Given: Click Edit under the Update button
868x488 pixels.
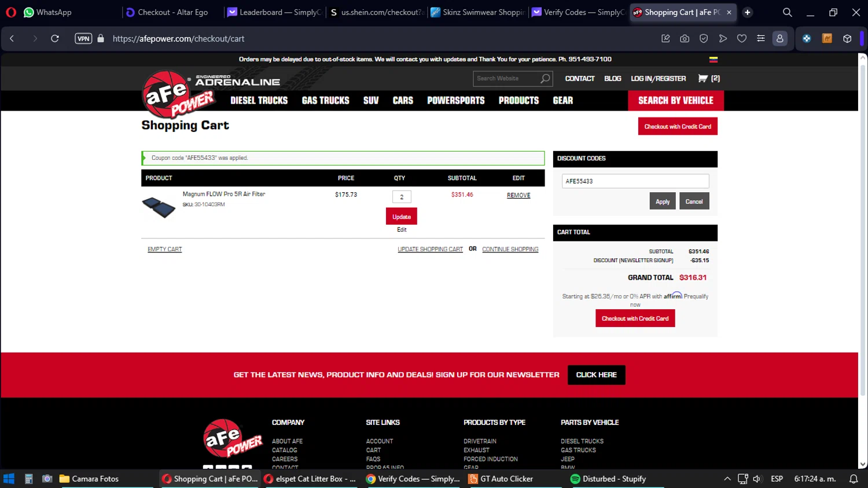Looking at the screenshot, I should 402,230.
